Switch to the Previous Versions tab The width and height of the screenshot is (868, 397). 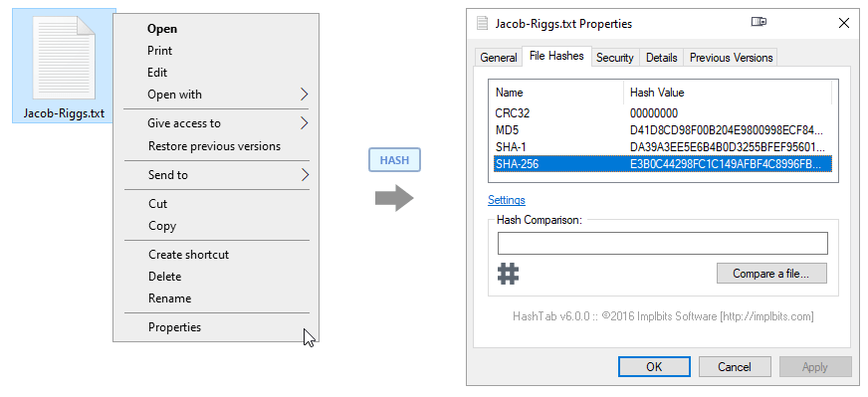(731, 58)
